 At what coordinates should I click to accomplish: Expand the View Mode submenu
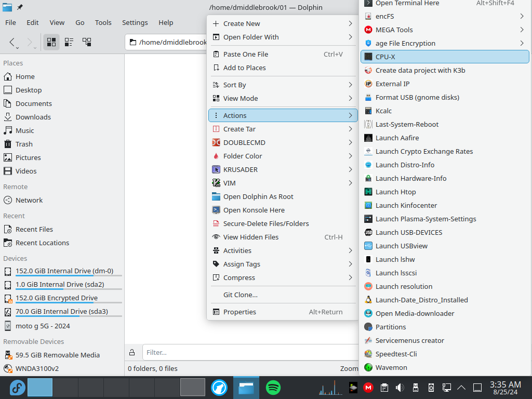pyautogui.click(x=283, y=98)
